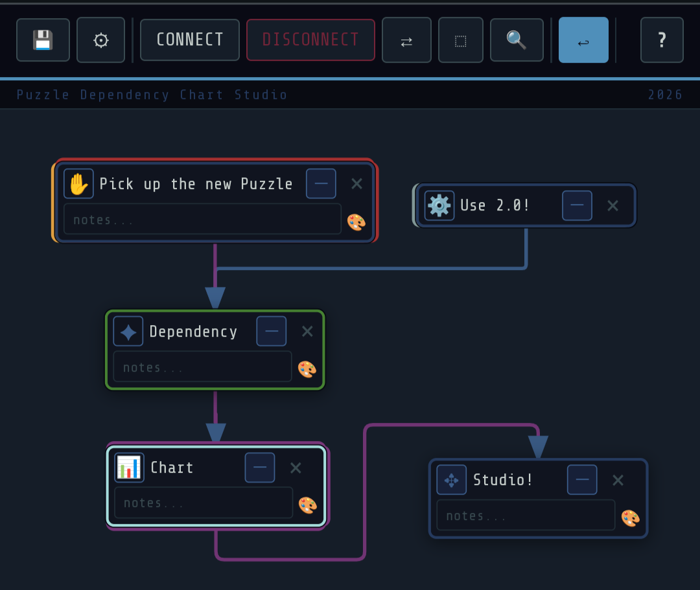The image size is (700, 590).
Task: Remove the Dependency node using its X
Action: [x=307, y=331]
